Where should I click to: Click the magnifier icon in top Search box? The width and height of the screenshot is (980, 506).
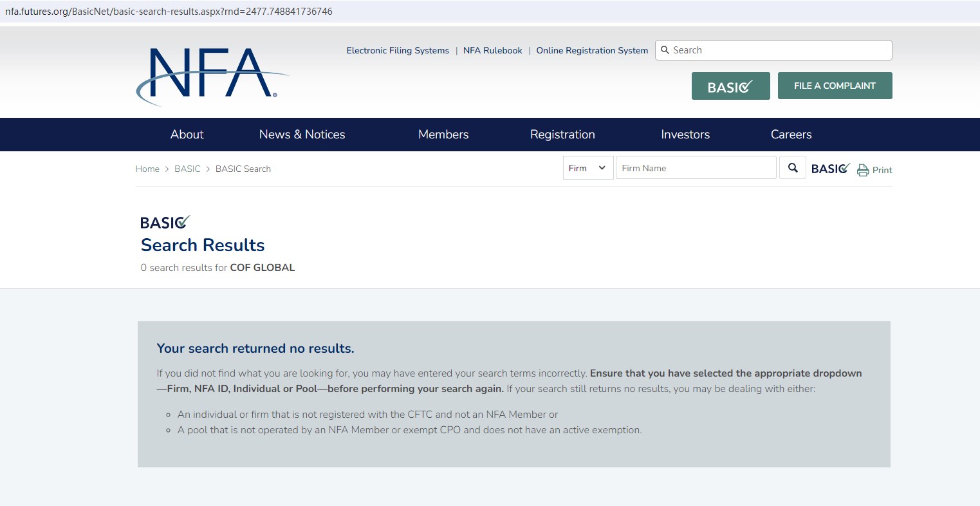pos(665,50)
